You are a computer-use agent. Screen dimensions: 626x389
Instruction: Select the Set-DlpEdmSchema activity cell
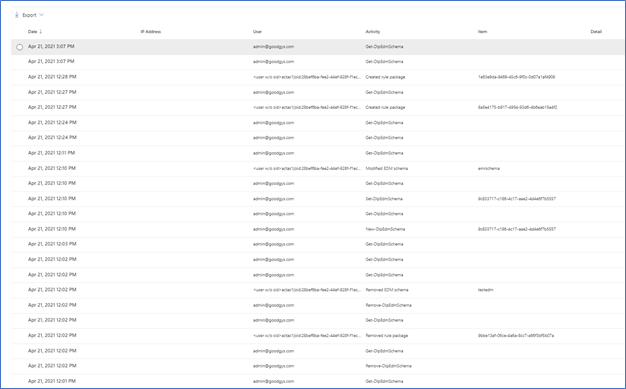point(384,198)
